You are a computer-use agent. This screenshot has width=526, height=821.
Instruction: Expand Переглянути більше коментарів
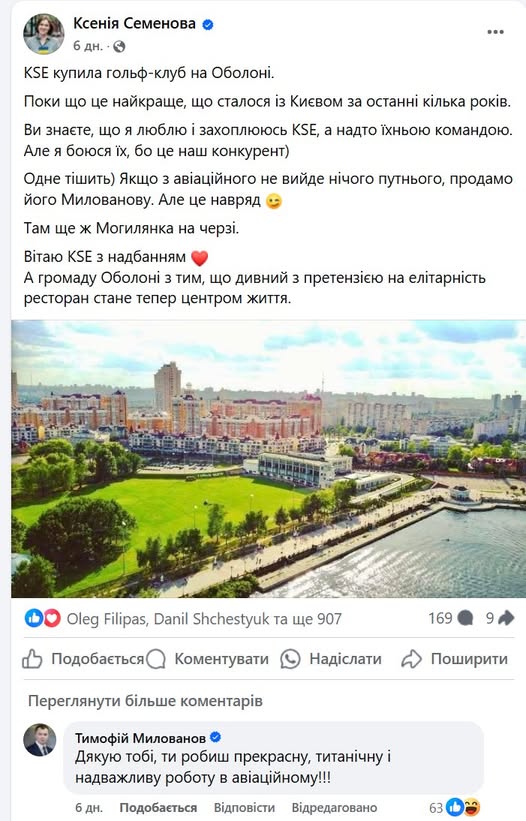(x=145, y=701)
